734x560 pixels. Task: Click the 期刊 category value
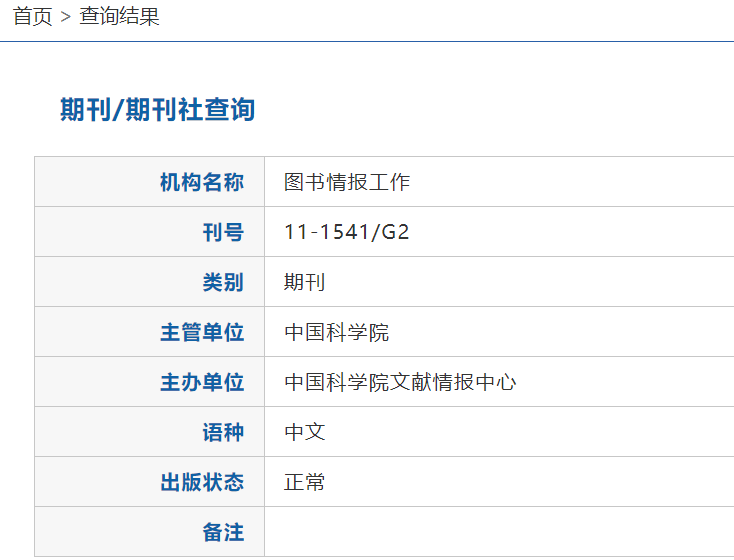pyautogui.click(x=305, y=282)
